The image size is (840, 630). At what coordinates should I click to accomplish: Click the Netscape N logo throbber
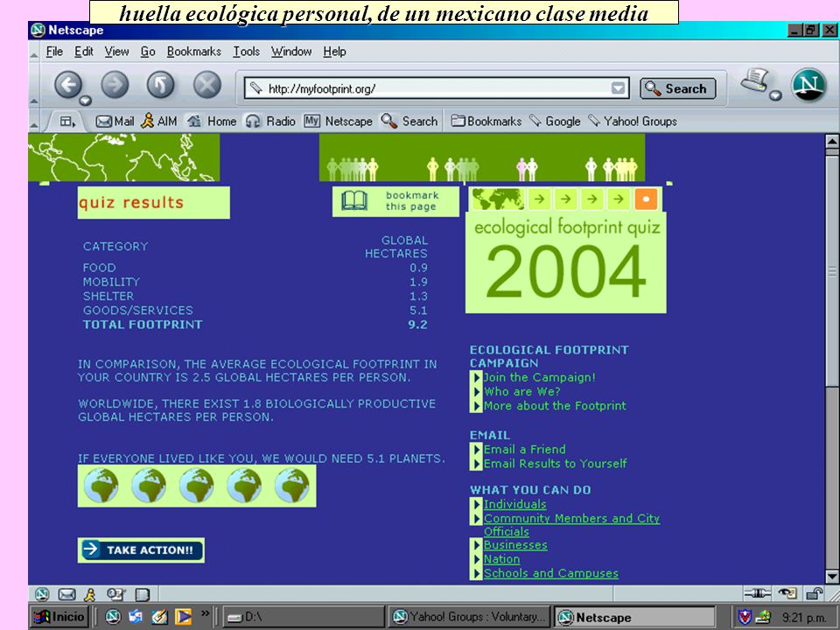coord(808,85)
